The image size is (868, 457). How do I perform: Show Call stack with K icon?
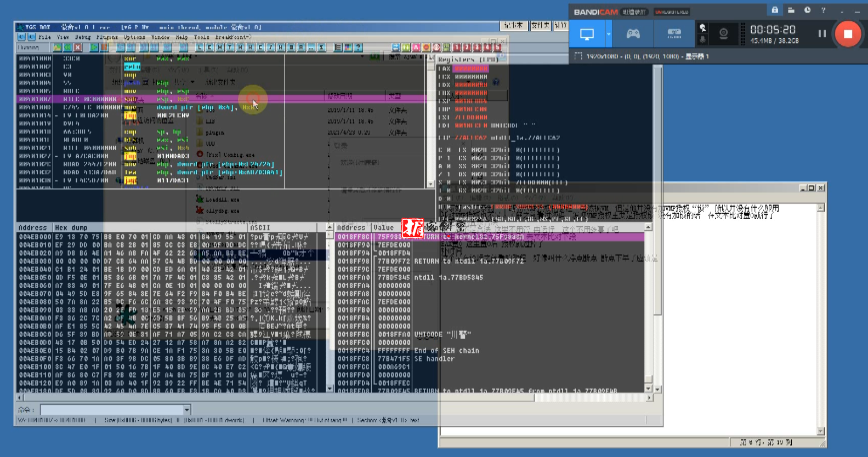(x=280, y=48)
